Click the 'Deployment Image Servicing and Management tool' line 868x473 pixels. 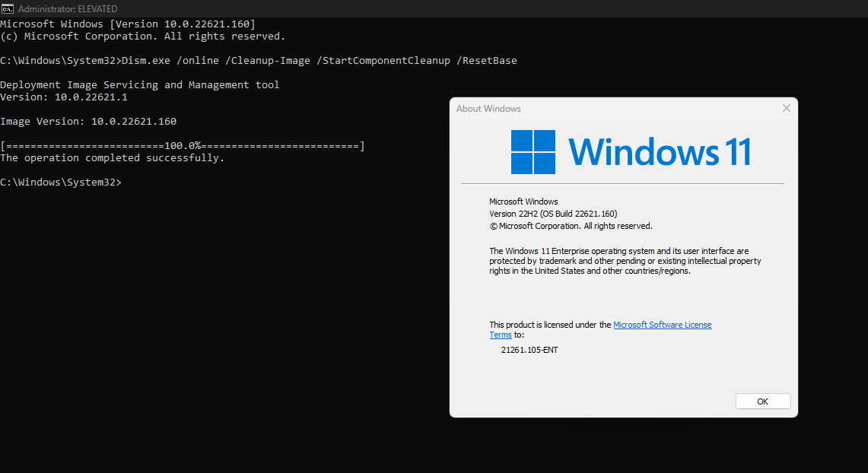pyautogui.click(x=139, y=84)
